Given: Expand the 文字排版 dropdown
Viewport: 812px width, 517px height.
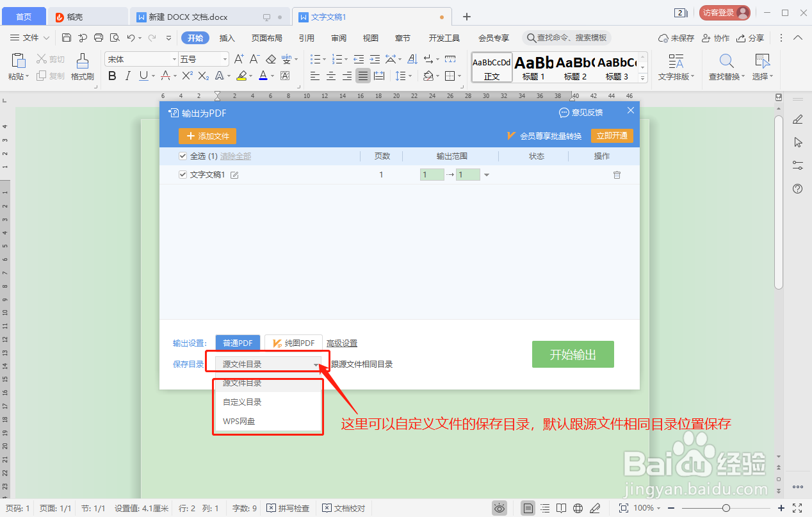Looking at the screenshot, I should point(676,76).
